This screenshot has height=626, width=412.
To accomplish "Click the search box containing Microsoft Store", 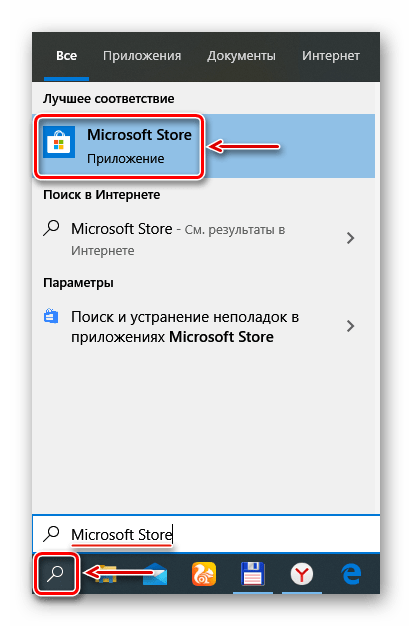I will (x=206, y=534).
